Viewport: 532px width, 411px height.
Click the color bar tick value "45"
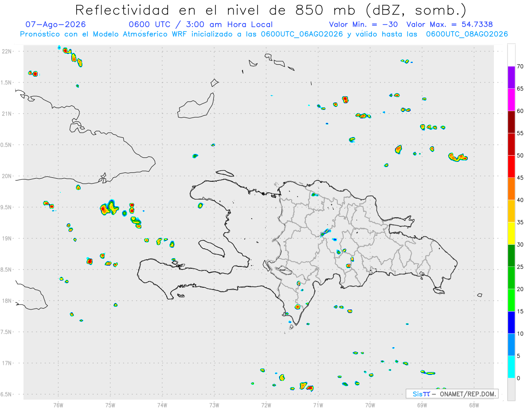(520, 178)
